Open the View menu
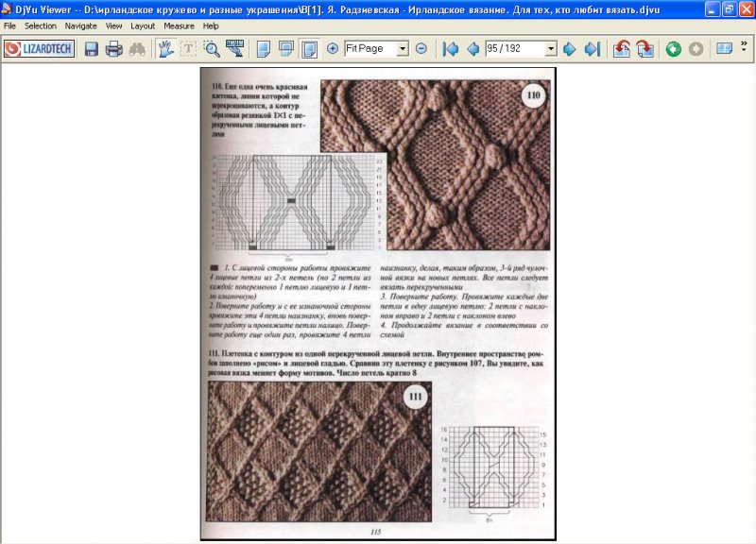 (x=113, y=26)
